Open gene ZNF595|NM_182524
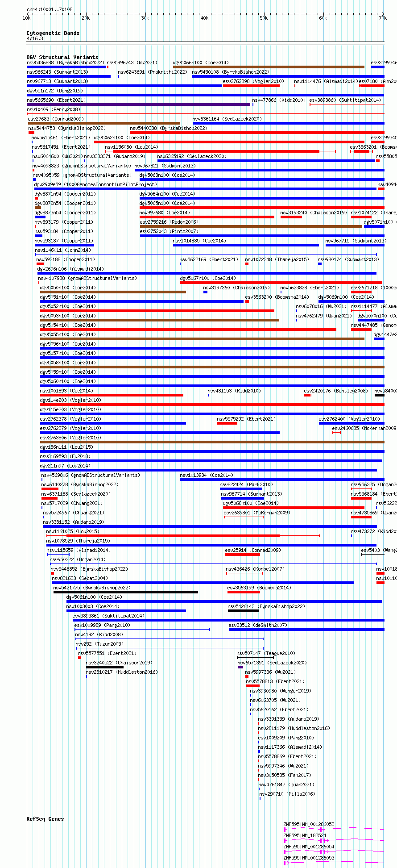Image resolution: width=397 pixels, height=868 pixels. tap(305, 835)
